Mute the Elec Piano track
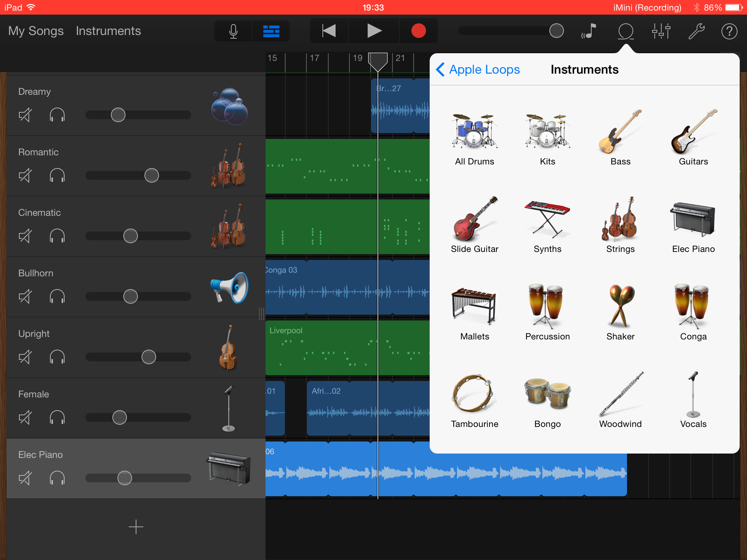Image resolution: width=747 pixels, height=560 pixels. (x=26, y=478)
